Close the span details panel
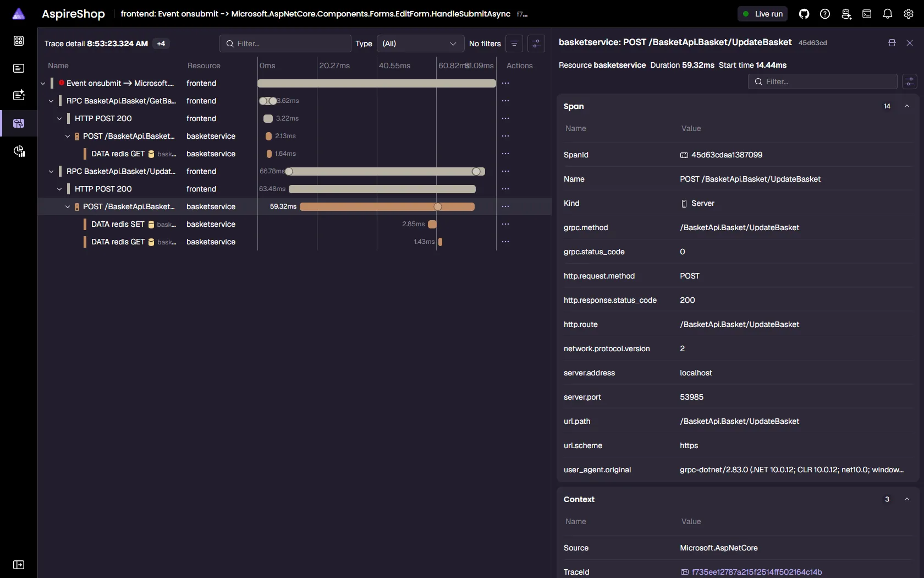The width and height of the screenshot is (924, 578). click(x=910, y=42)
